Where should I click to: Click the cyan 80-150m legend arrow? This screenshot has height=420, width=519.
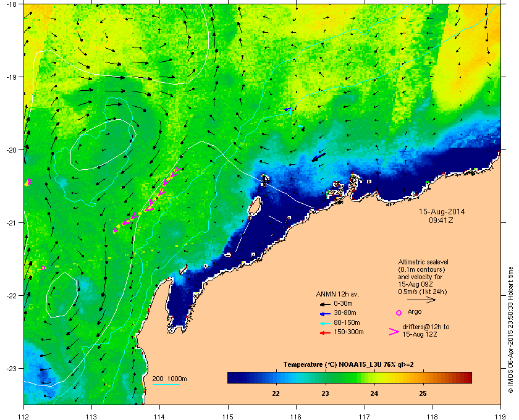(x=325, y=324)
